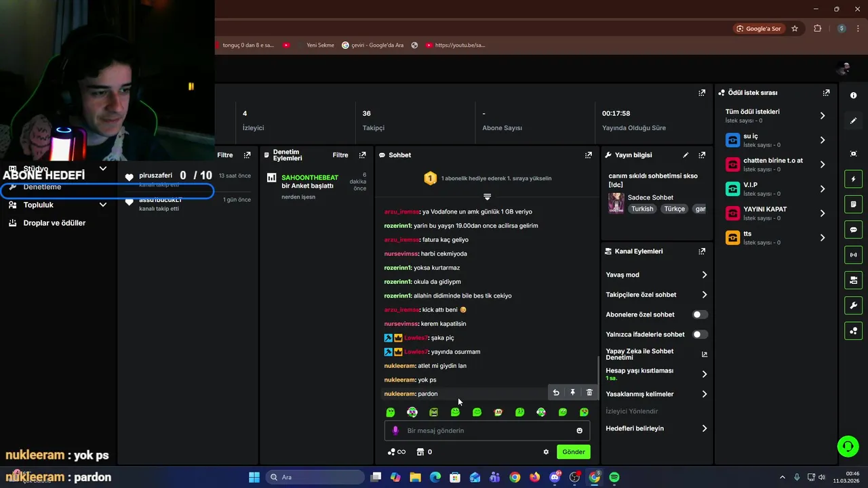Open the green headset support button

pyautogui.click(x=848, y=446)
